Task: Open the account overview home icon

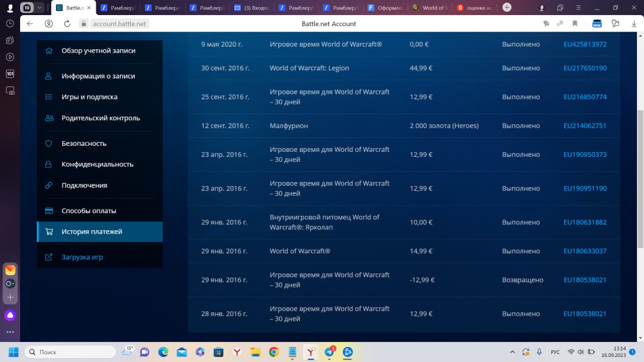Action: [x=49, y=51]
